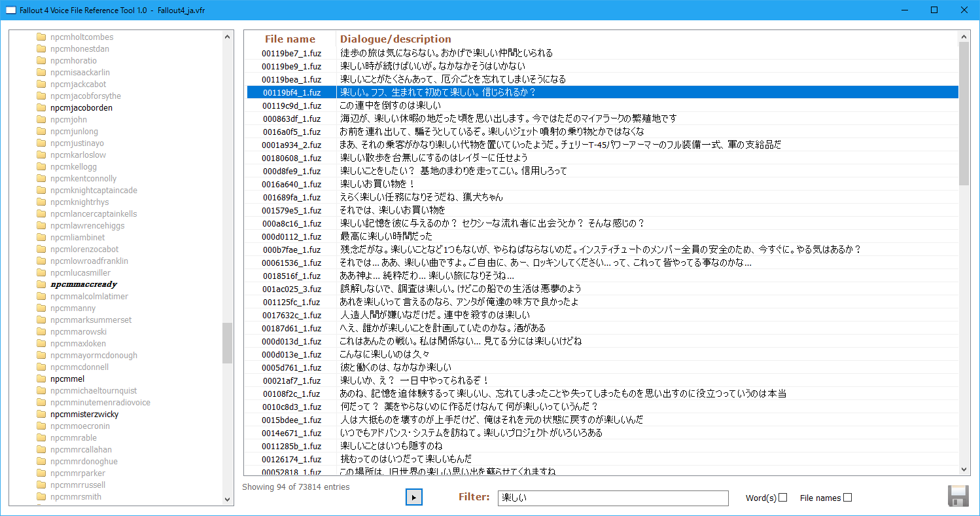This screenshot has height=516, width=980.
Task: Toggle the File names checkbox
Action: pyautogui.click(x=847, y=498)
